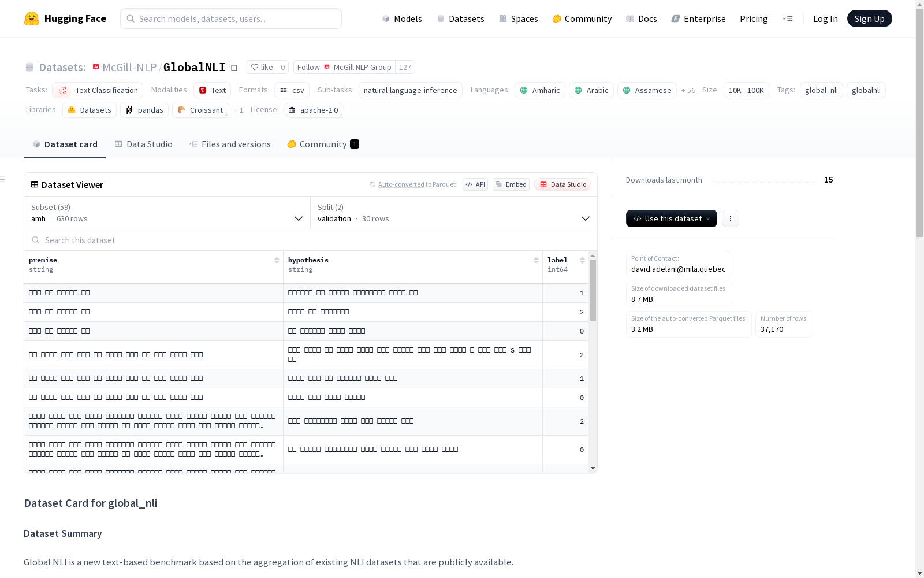
Task: Click the Sign Up button
Action: pyautogui.click(x=869, y=18)
